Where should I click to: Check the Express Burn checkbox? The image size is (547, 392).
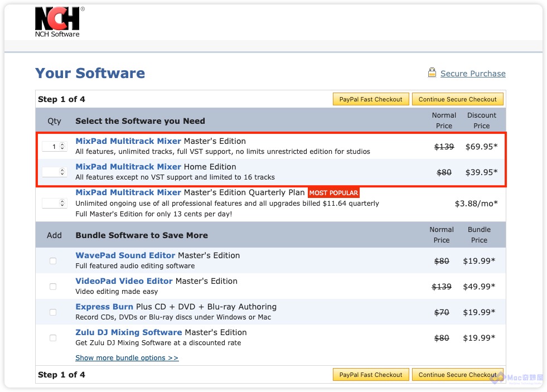[x=53, y=312]
